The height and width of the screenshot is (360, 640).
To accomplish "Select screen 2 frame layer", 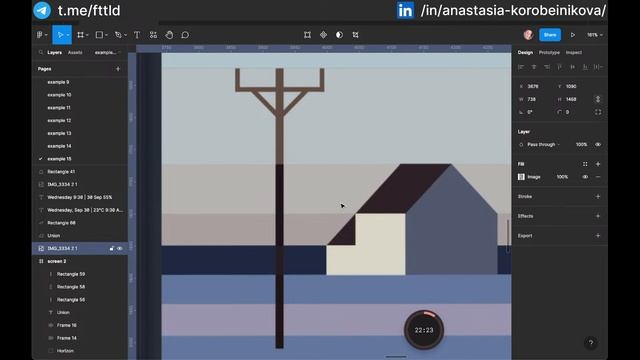I will click(x=56, y=261).
